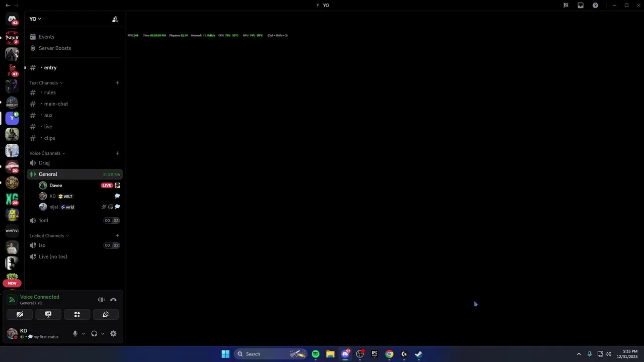Deafen with the headphones icon
This screenshot has height=362, width=644.
point(94,333)
